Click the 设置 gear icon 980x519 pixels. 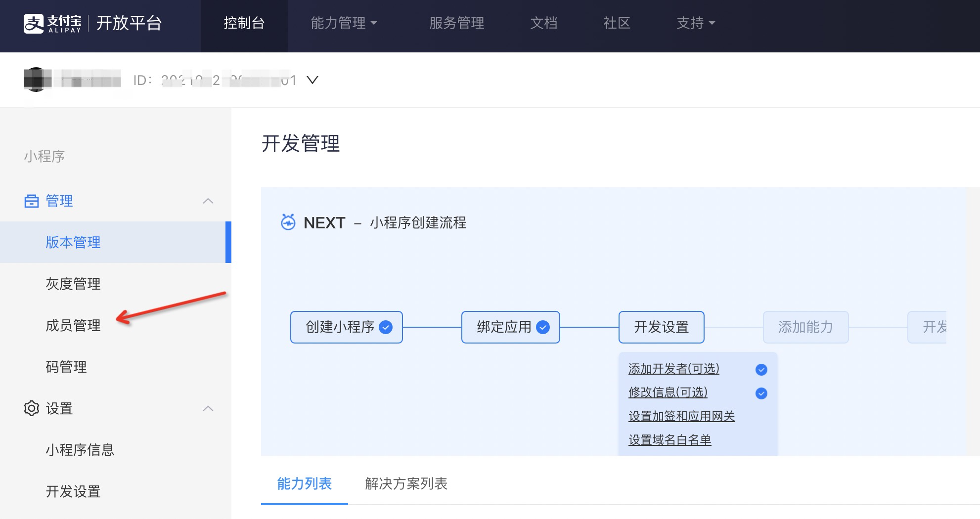point(32,408)
